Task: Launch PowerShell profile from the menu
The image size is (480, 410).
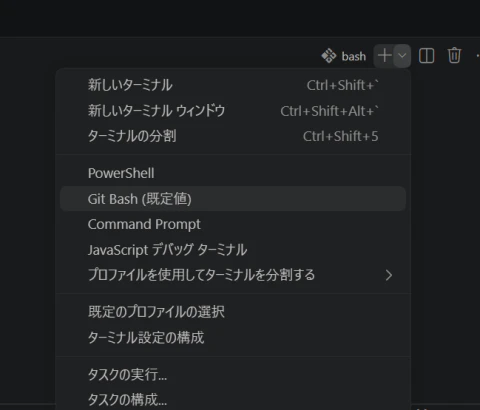Action: (x=233, y=173)
